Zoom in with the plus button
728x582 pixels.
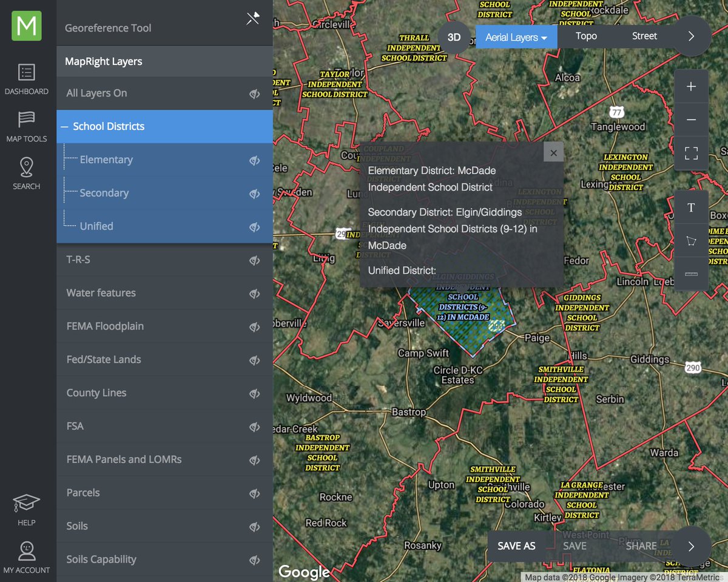(691, 86)
